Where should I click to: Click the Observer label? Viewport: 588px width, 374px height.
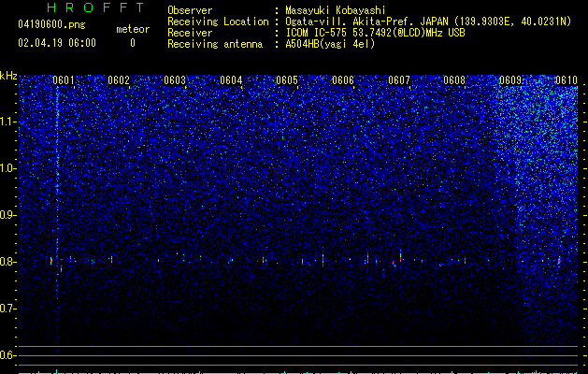pyautogui.click(x=190, y=10)
